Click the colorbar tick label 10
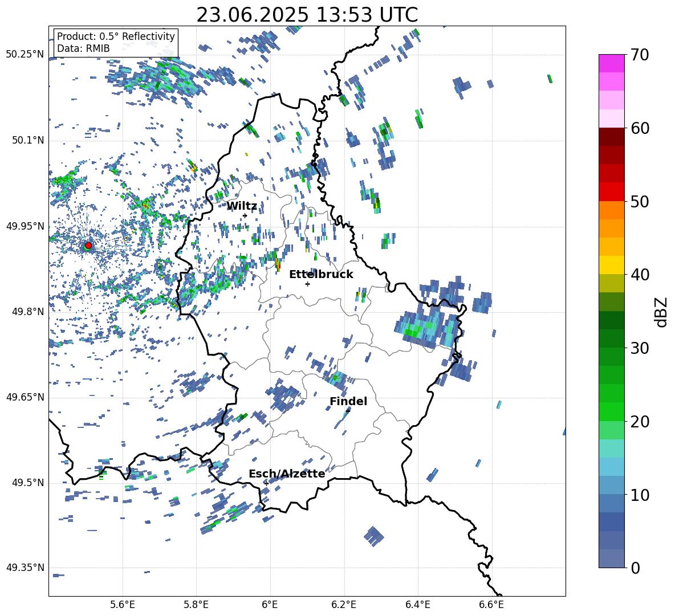Viewport: 675px width, 616px height. pos(640,495)
